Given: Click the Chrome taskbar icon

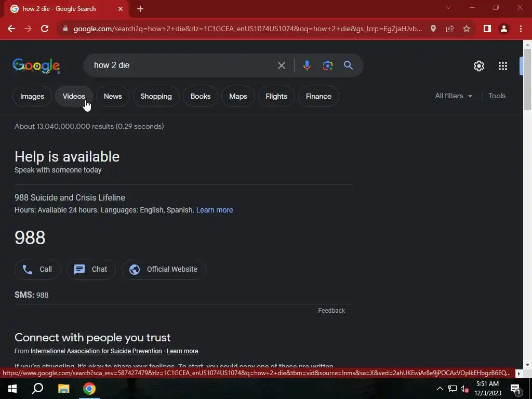Looking at the screenshot, I should tap(89, 389).
